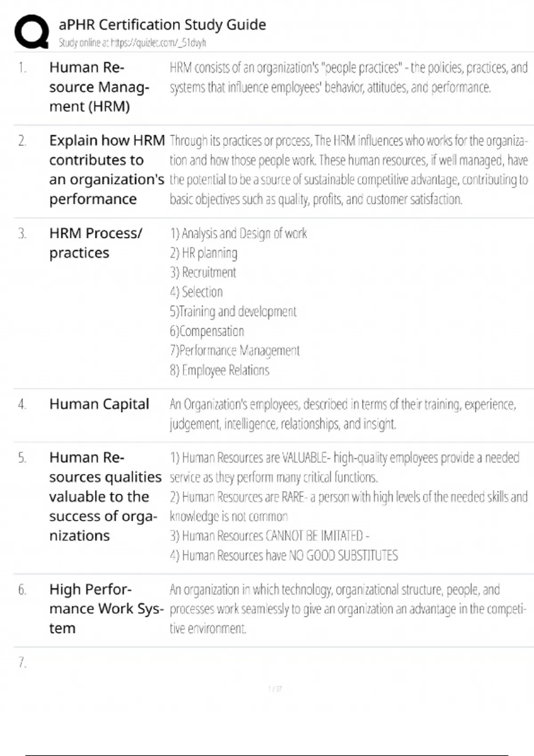Click the empty item number 7

(x=22, y=663)
